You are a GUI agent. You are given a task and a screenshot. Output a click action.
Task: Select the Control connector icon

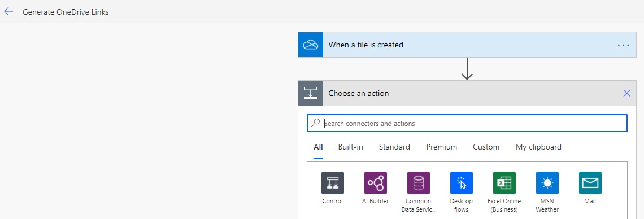click(x=333, y=183)
